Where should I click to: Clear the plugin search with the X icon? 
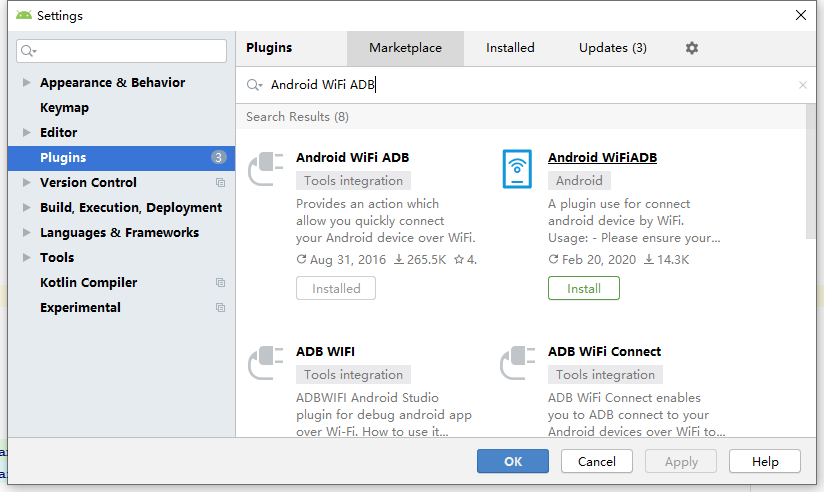pyautogui.click(x=802, y=85)
